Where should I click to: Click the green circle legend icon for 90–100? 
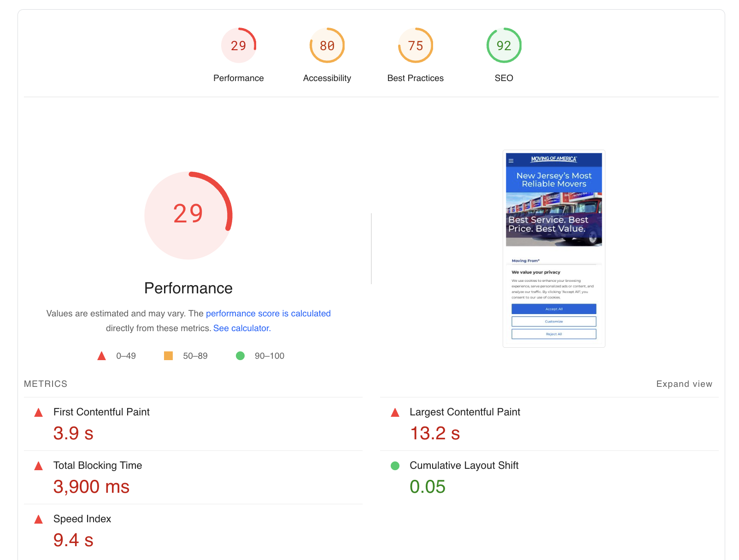coord(240,356)
